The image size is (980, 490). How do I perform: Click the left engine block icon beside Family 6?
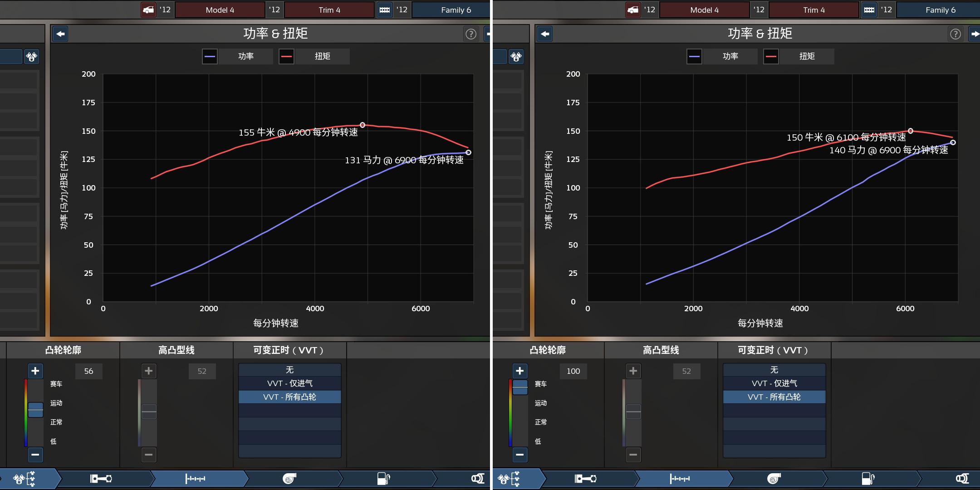385,10
